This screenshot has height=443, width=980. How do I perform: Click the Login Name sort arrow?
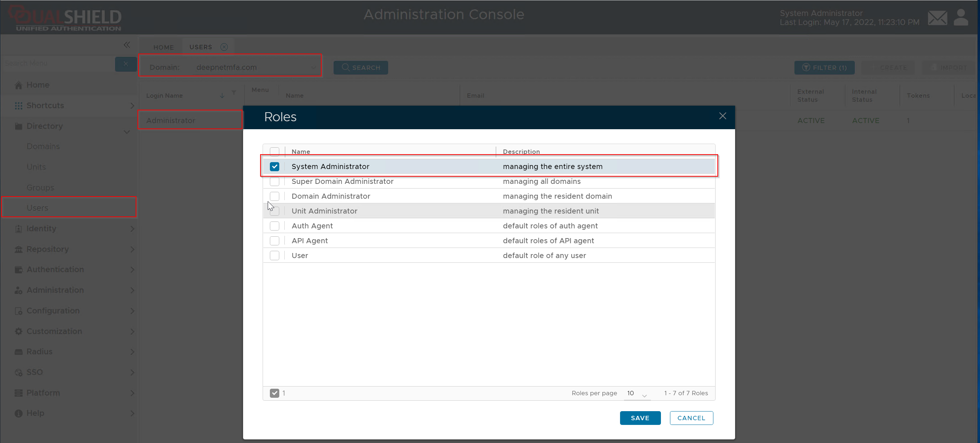point(222,96)
